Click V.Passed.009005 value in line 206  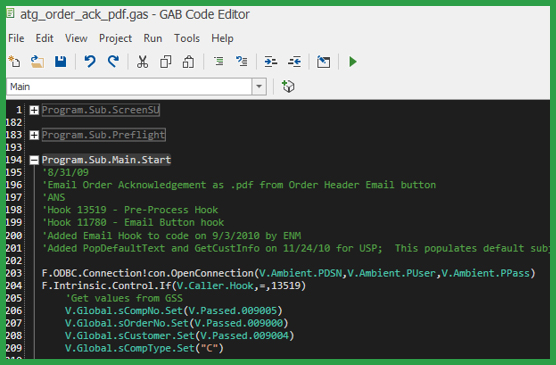pyautogui.click(x=232, y=311)
